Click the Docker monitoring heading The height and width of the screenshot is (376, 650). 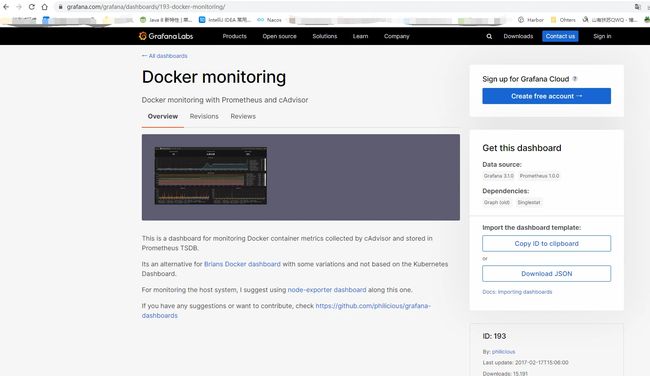[x=214, y=77]
